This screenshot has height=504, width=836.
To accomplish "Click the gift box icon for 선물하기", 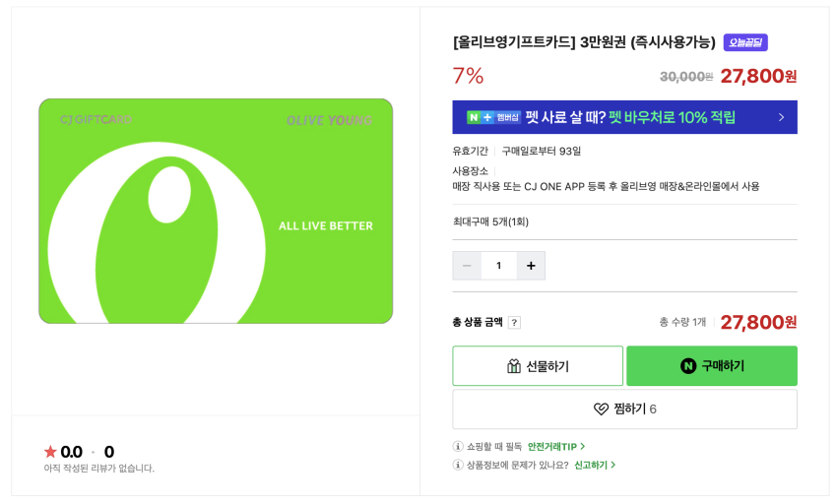I will point(513,366).
